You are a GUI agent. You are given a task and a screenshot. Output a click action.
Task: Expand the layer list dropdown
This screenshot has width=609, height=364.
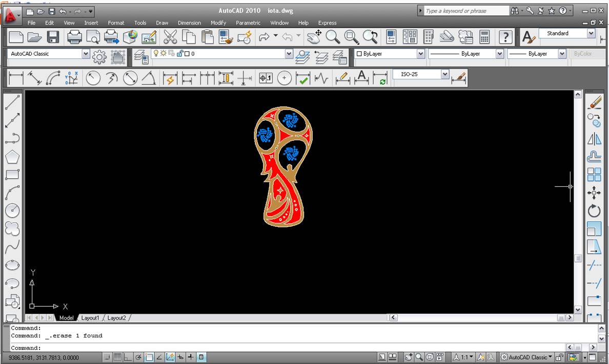[289, 54]
